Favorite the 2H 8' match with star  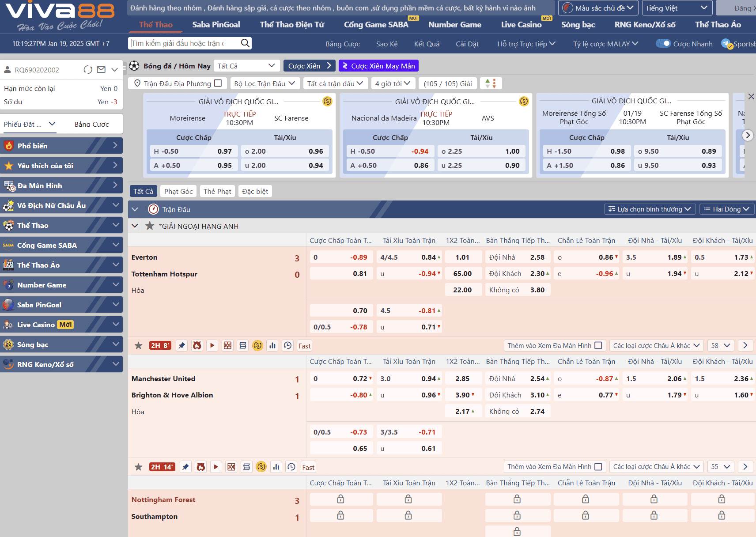click(139, 346)
